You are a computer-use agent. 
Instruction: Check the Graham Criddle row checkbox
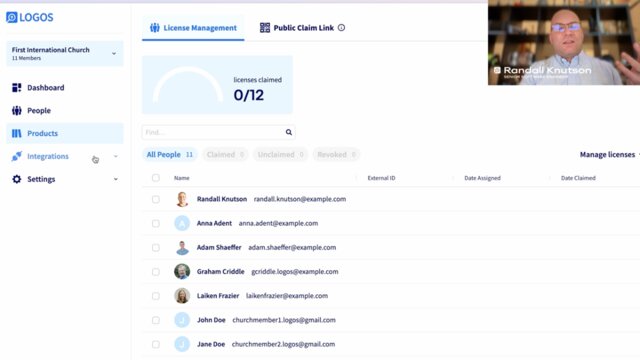point(156,272)
